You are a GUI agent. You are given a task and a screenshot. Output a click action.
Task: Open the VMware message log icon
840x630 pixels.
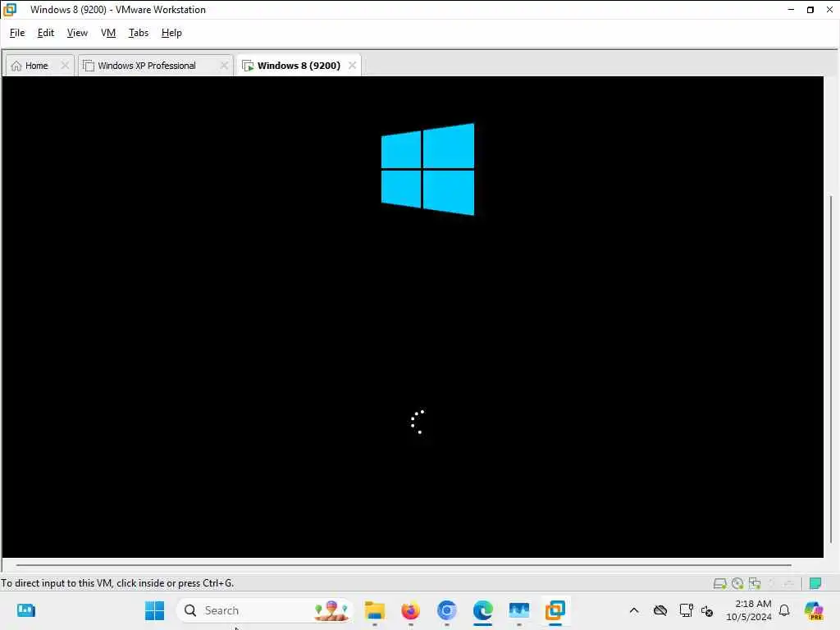[815, 583]
